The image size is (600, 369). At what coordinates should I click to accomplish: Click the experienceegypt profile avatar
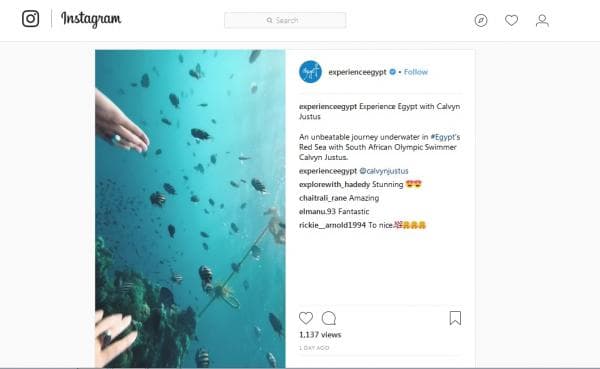310,72
